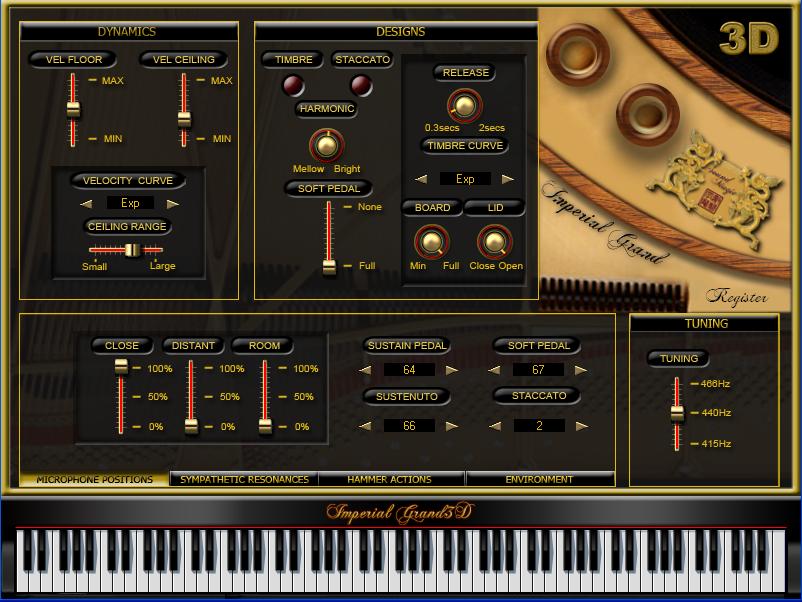Click the Release button
This screenshot has width=802, height=602.
coord(465,73)
